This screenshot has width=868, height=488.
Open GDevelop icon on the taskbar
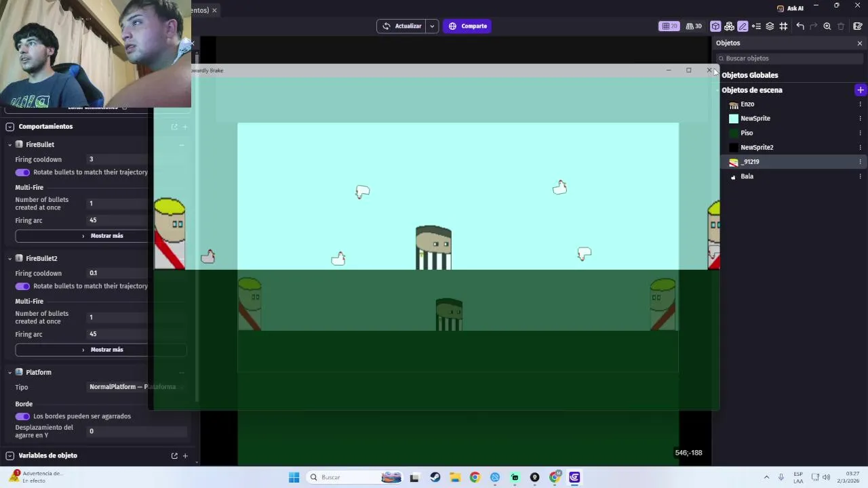point(574,477)
